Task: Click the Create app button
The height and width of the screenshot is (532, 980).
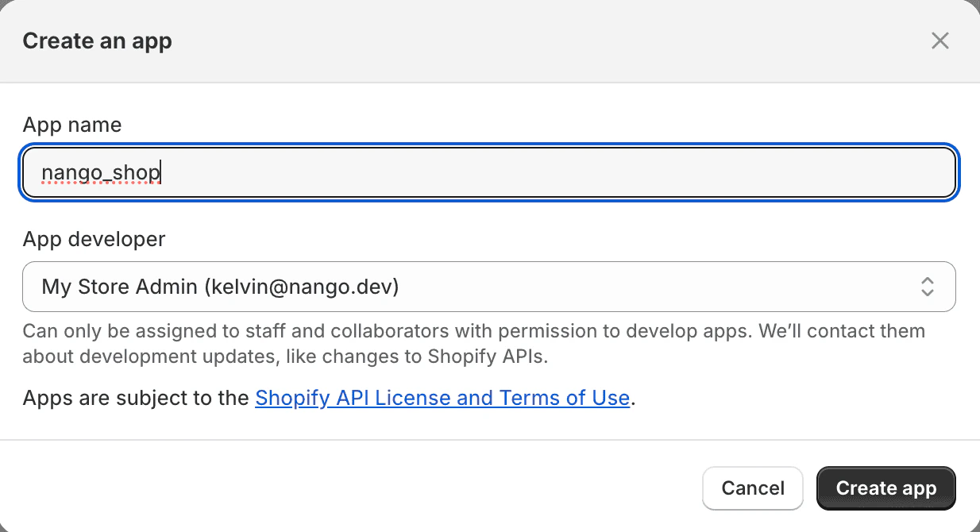Action: [885, 488]
